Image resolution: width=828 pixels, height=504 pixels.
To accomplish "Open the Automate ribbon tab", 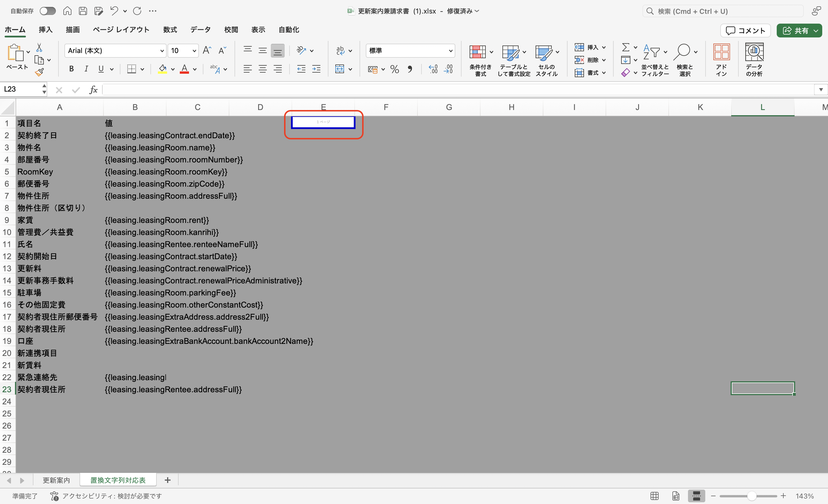I will click(289, 30).
